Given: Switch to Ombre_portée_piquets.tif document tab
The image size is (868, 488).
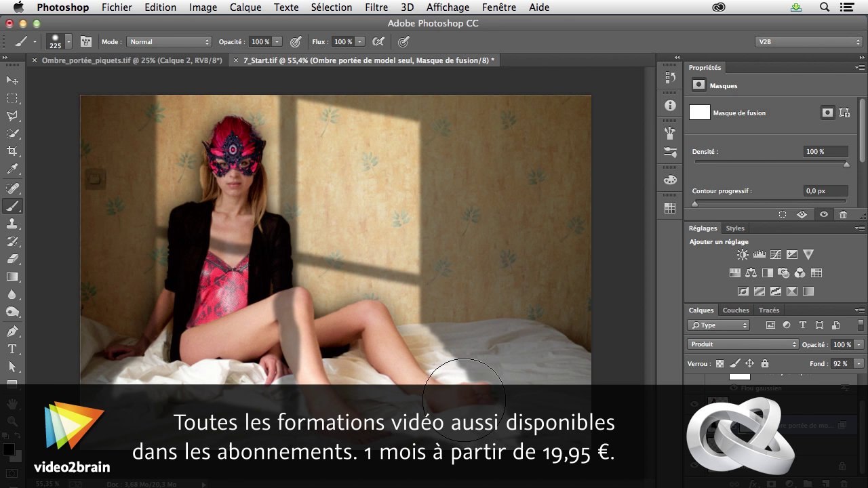Looking at the screenshot, I should click(132, 60).
